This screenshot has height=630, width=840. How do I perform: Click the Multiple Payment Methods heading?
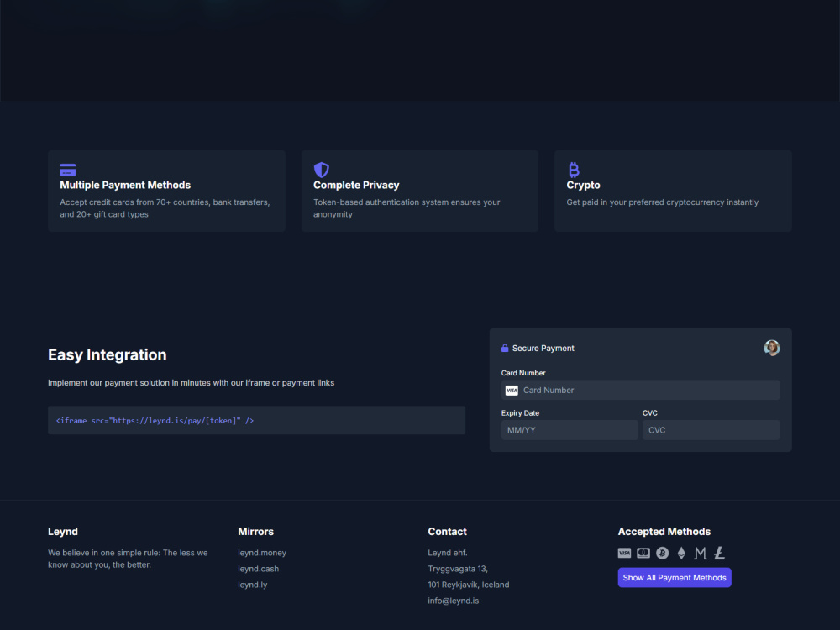[125, 186]
